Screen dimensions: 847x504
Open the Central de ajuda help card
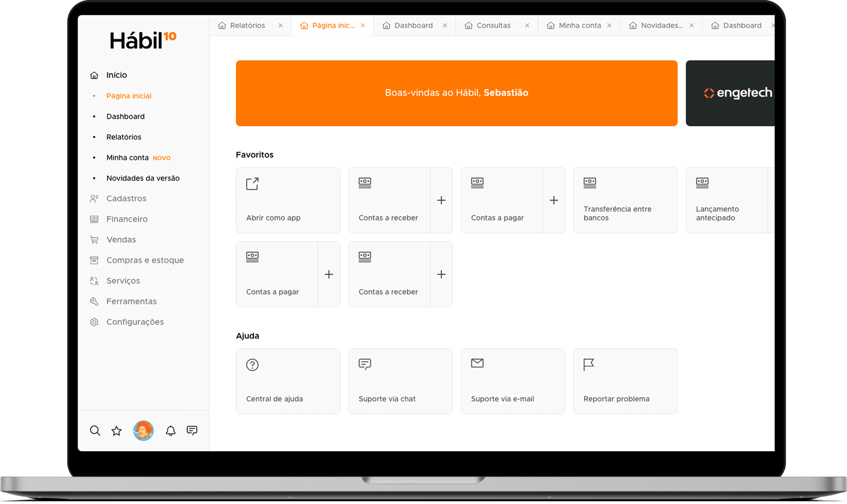[288, 381]
